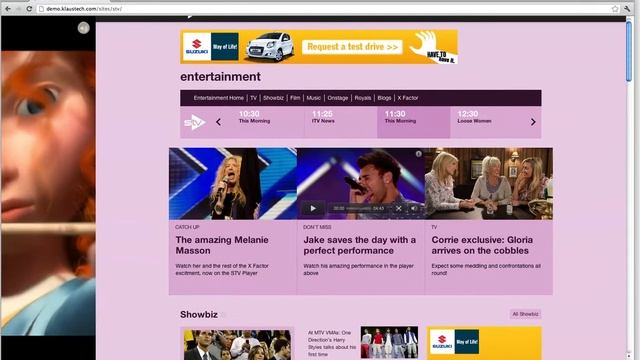Open the Film navigation item
This screenshot has height=360, width=640.
coord(295,98)
